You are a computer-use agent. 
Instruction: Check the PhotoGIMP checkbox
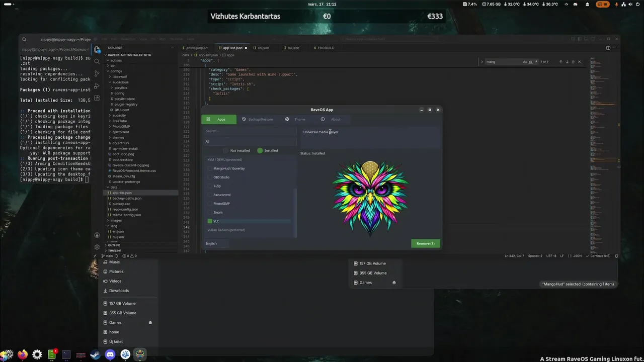(x=210, y=204)
